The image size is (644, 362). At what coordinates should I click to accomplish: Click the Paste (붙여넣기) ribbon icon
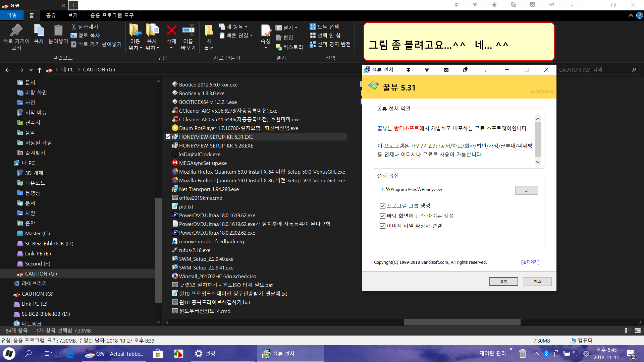[58, 31]
